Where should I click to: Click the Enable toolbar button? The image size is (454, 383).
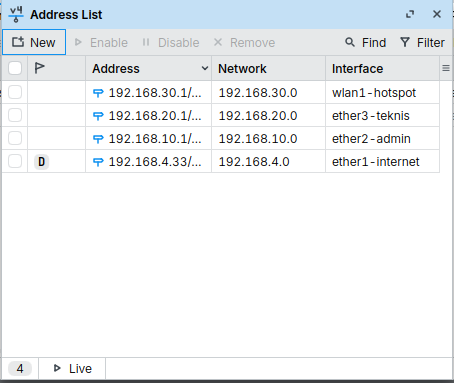coord(101,42)
